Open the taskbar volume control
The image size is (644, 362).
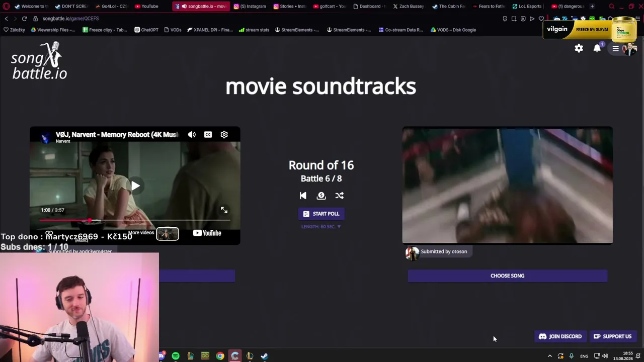[605, 356]
